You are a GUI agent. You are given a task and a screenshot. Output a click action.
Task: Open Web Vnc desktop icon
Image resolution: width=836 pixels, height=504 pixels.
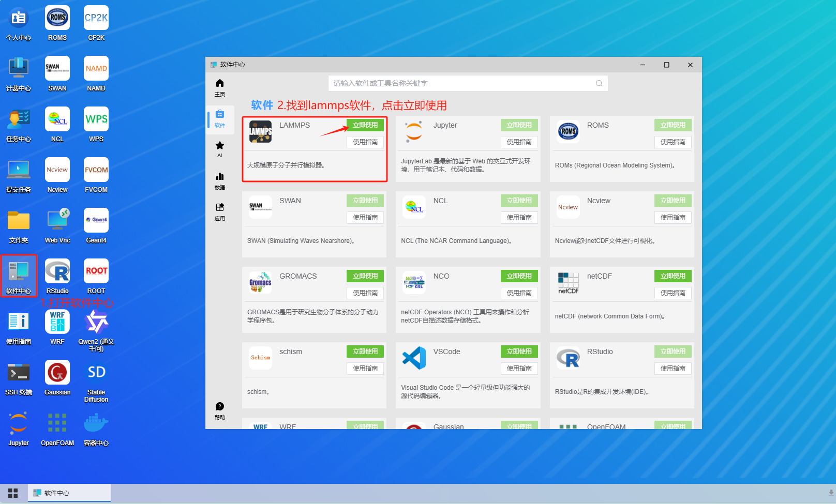coord(57,226)
